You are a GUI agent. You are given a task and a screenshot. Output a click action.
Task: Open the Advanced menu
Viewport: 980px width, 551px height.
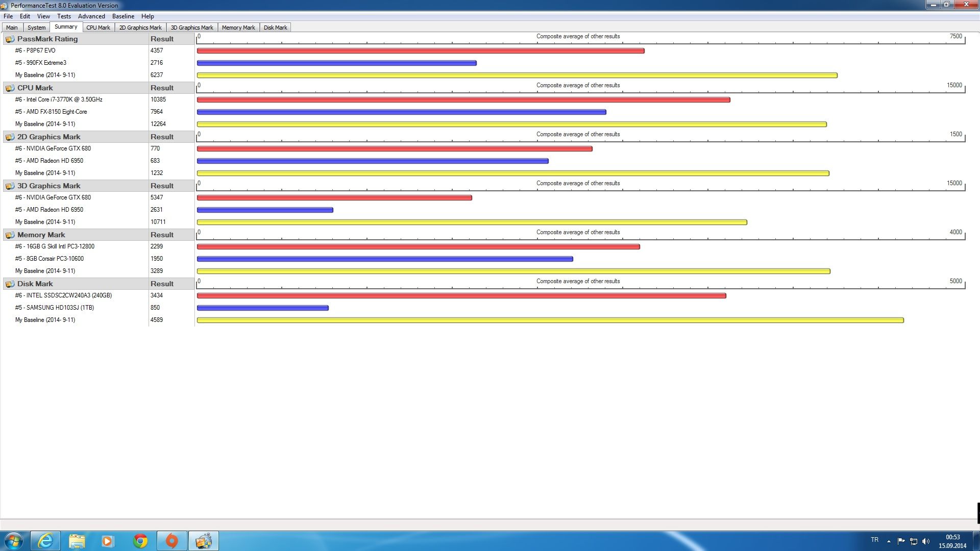point(91,16)
